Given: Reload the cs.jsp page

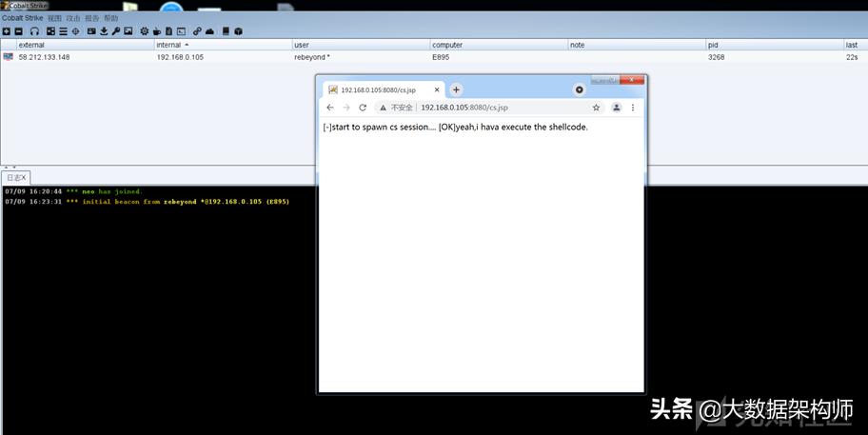Looking at the screenshot, I should (363, 108).
